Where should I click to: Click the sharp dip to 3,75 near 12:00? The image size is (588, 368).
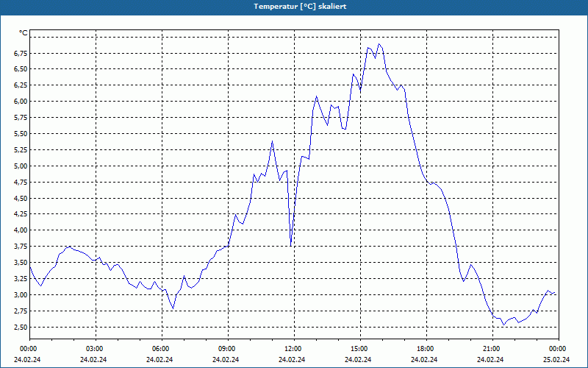290,246
